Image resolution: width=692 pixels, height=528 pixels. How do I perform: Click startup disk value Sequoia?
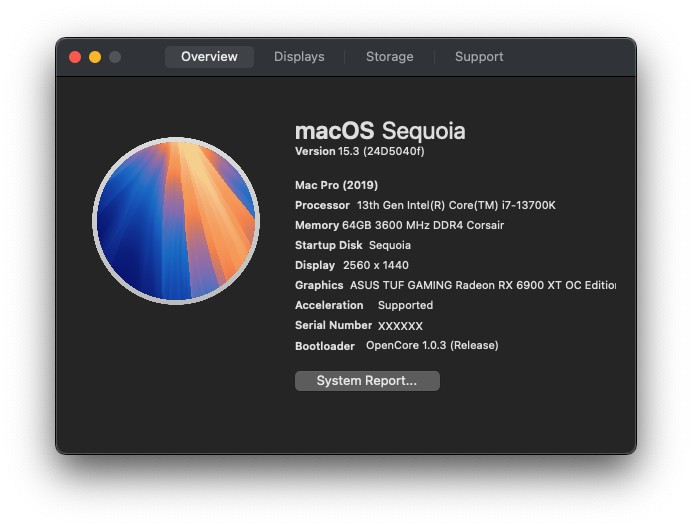coord(390,245)
